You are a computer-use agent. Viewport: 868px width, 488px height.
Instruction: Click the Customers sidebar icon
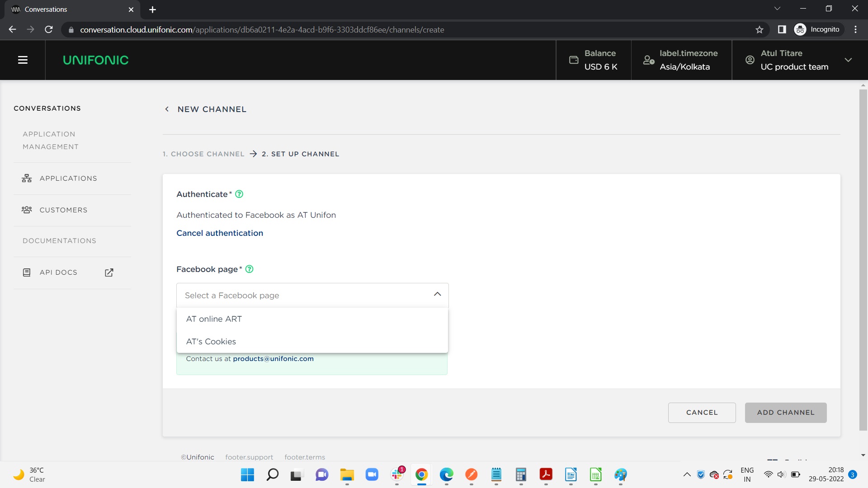[27, 210]
